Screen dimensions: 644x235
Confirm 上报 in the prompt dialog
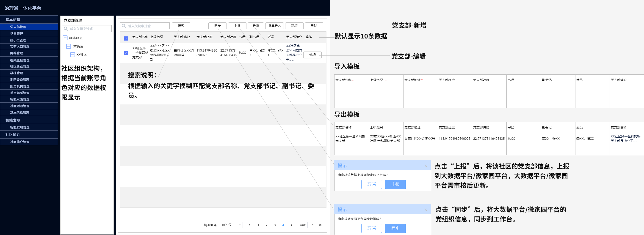(395, 184)
